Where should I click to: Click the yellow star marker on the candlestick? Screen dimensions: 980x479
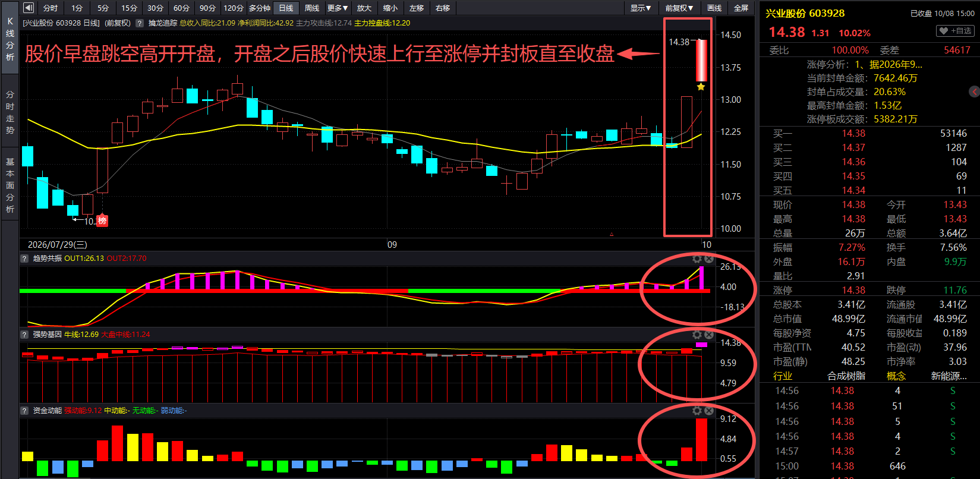click(x=701, y=87)
